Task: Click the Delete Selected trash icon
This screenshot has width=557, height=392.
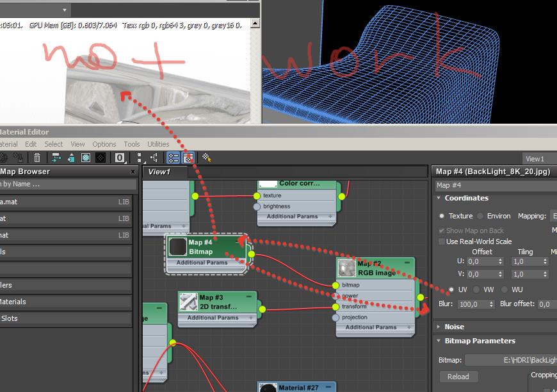Action: (x=37, y=158)
